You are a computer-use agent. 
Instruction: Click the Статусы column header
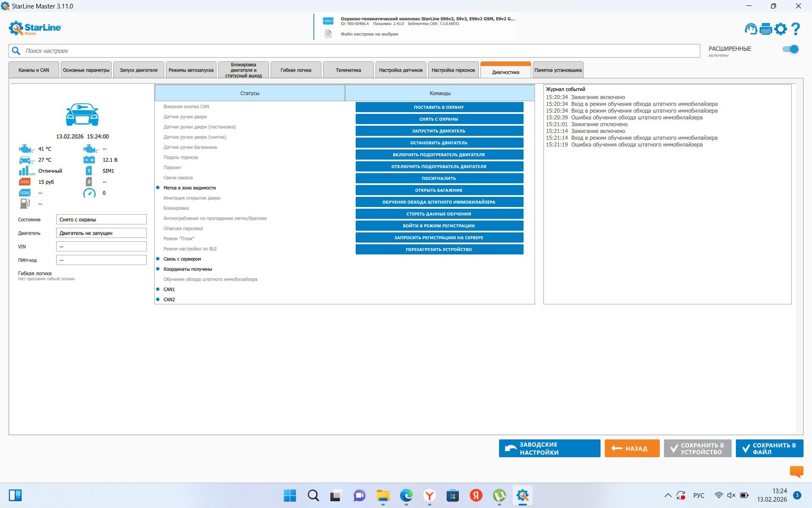tap(250, 93)
